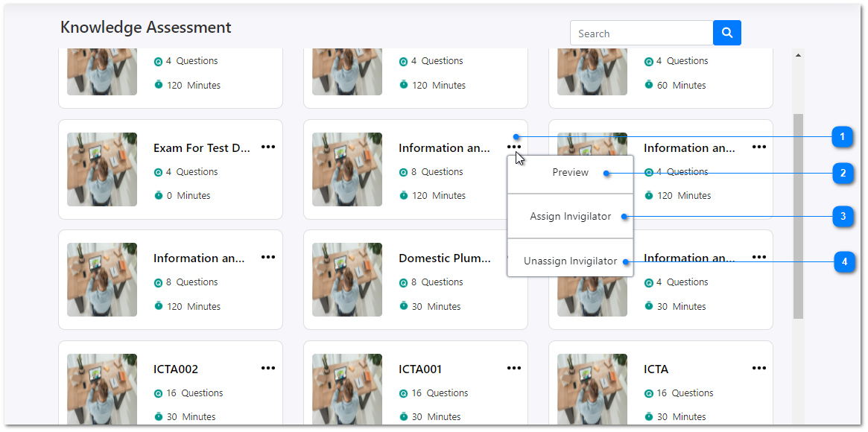Open three-dot menu on ICTA001 card

click(x=514, y=368)
